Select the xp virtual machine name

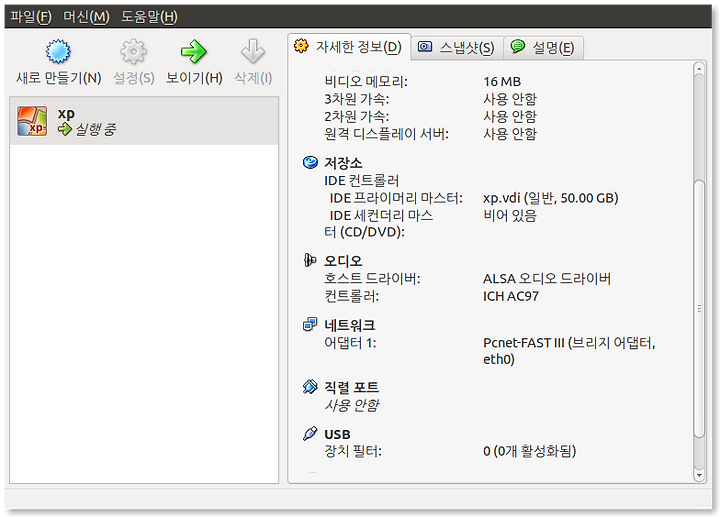66,113
